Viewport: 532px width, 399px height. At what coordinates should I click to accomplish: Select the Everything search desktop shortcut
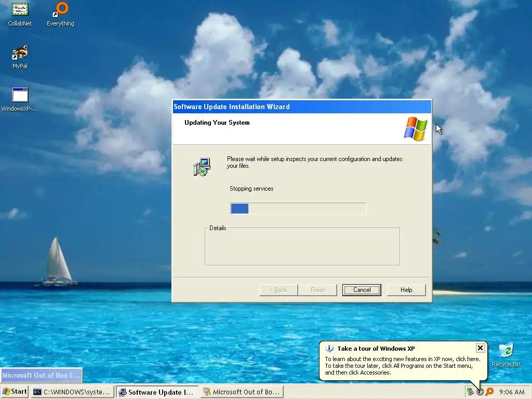[x=60, y=14]
